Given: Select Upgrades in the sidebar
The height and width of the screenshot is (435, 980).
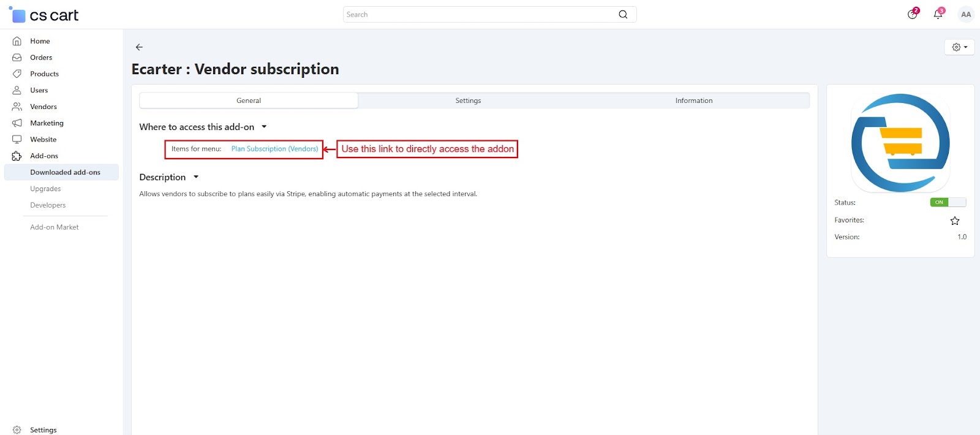Looking at the screenshot, I should tap(45, 189).
